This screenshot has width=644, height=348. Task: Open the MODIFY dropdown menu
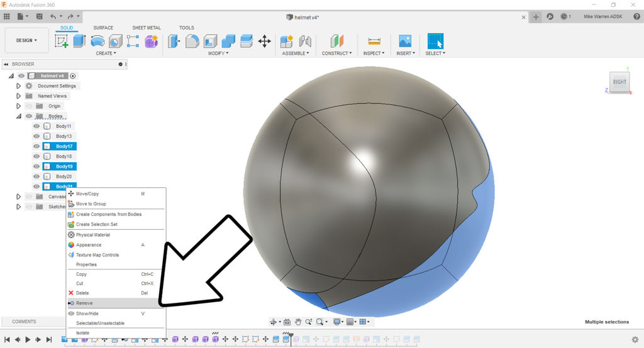[218, 53]
